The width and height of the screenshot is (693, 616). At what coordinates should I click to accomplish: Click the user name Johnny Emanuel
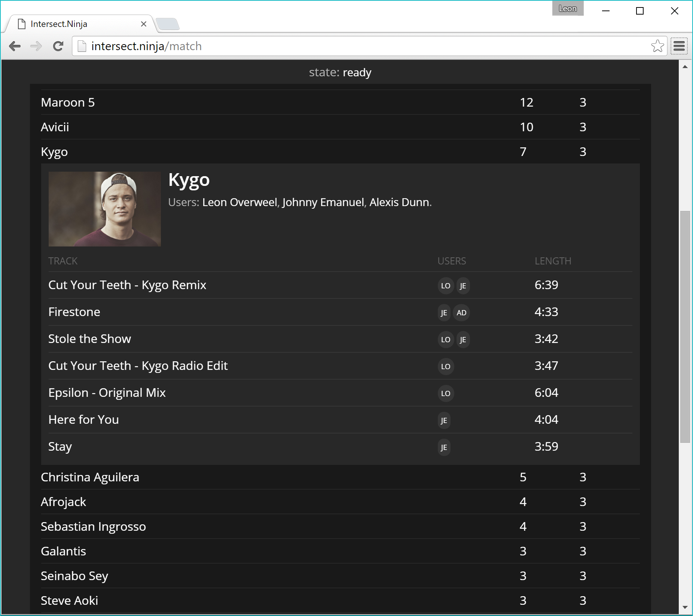pyautogui.click(x=323, y=202)
